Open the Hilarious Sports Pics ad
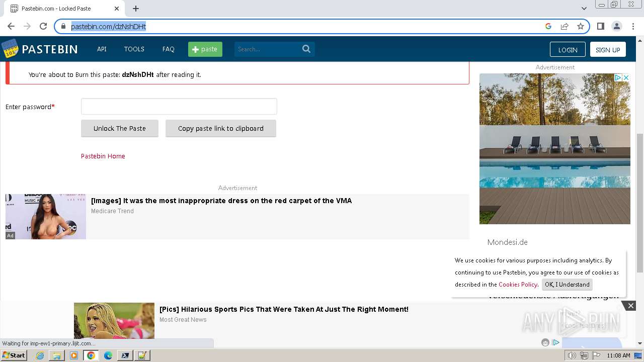The width and height of the screenshot is (644, 362). pyautogui.click(x=284, y=309)
